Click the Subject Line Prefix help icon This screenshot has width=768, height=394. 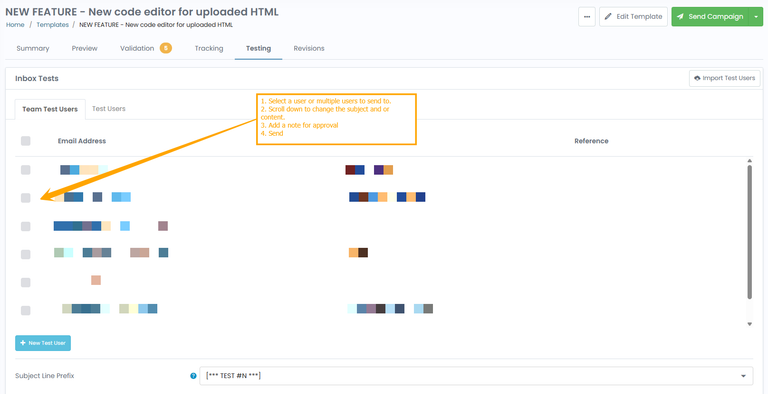click(x=193, y=376)
